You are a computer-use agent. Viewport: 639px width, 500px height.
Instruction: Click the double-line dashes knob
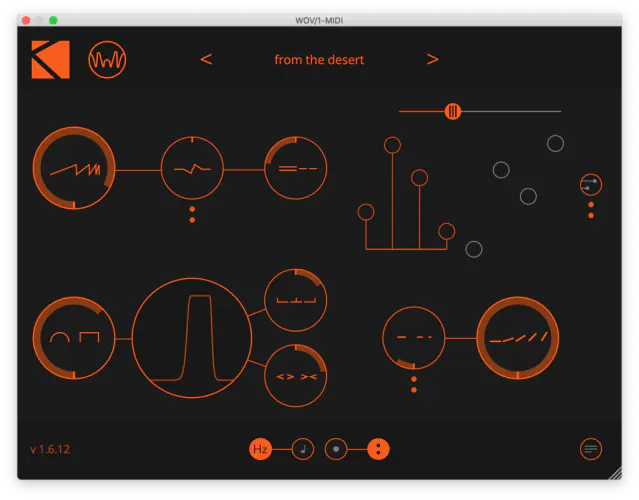(296, 168)
